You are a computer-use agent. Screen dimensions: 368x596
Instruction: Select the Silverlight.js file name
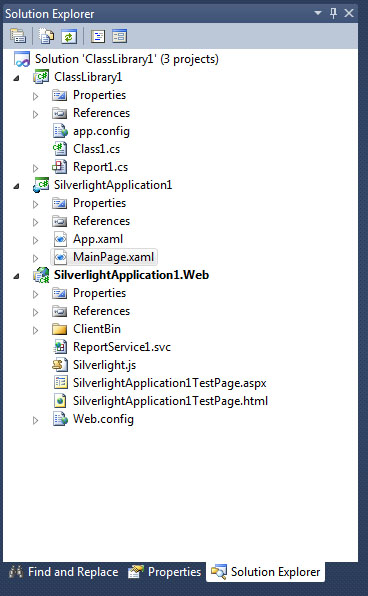click(104, 365)
